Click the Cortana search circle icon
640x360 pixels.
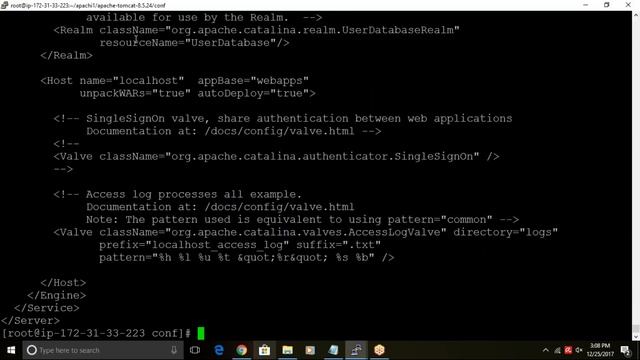[x=32, y=350]
